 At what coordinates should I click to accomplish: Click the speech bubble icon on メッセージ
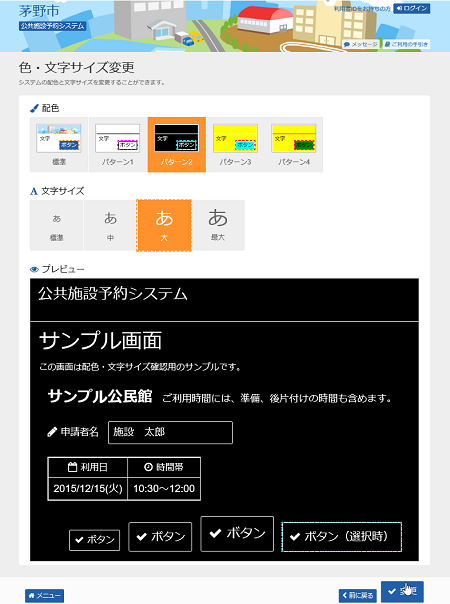[347, 44]
